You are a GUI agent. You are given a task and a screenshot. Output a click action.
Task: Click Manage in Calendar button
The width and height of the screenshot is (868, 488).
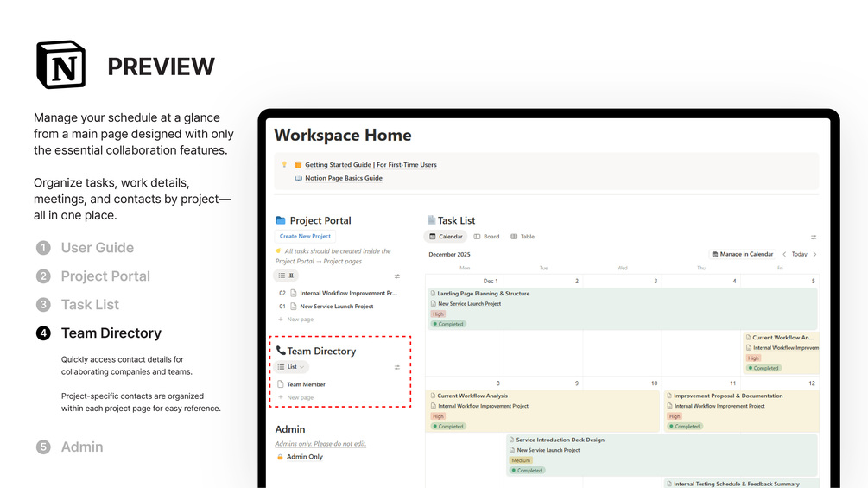pyautogui.click(x=743, y=255)
